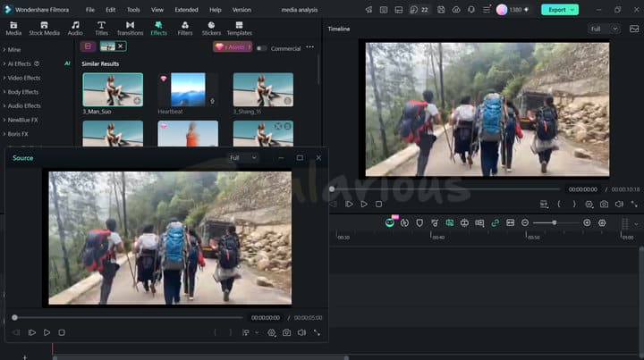644x360 pixels.
Task: Adjust volume in the Timeline preview
Action: (x=619, y=204)
